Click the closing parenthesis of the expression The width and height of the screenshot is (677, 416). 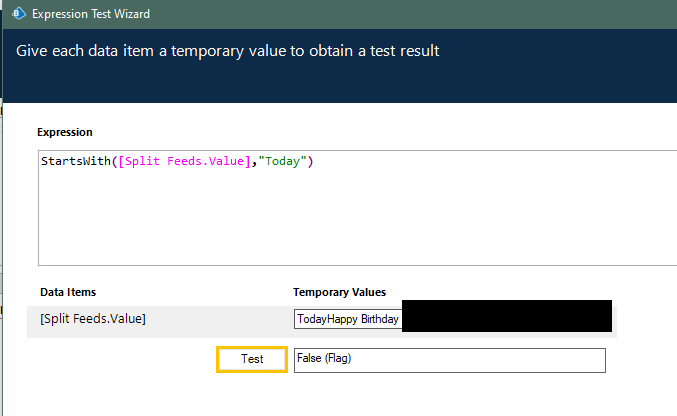coord(311,162)
